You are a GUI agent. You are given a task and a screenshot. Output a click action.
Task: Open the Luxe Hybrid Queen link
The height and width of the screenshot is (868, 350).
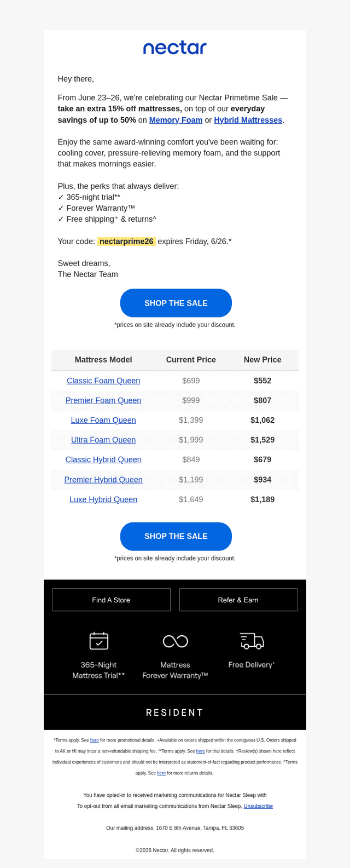coord(103,499)
